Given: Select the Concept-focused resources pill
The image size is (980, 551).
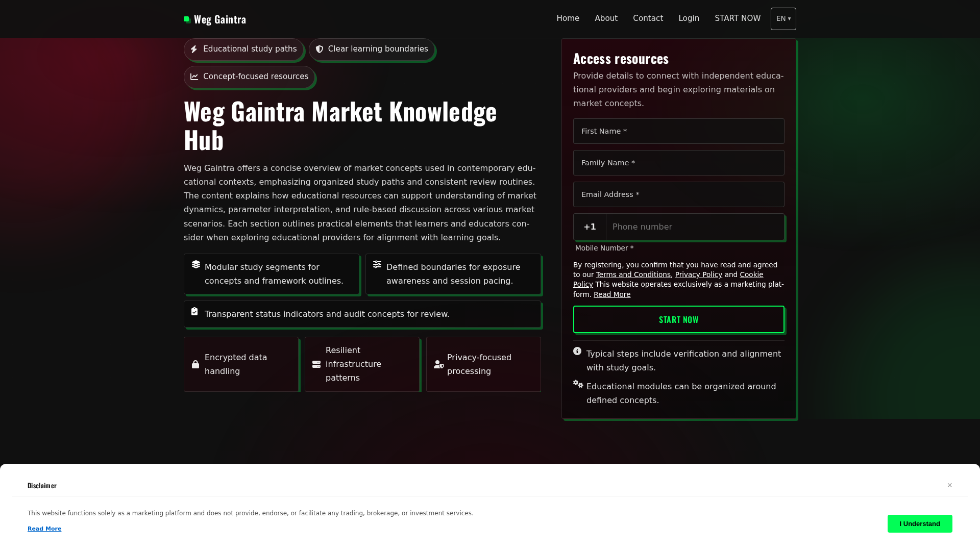Looking at the screenshot, I should click(249, 77).
